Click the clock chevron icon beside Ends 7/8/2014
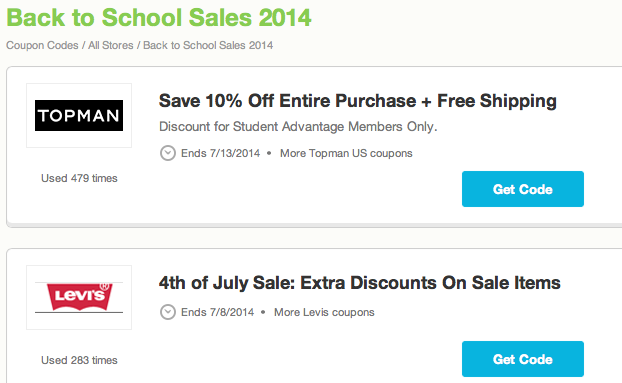622x383 pixels. pyautogui.click(x=168, y=312)
